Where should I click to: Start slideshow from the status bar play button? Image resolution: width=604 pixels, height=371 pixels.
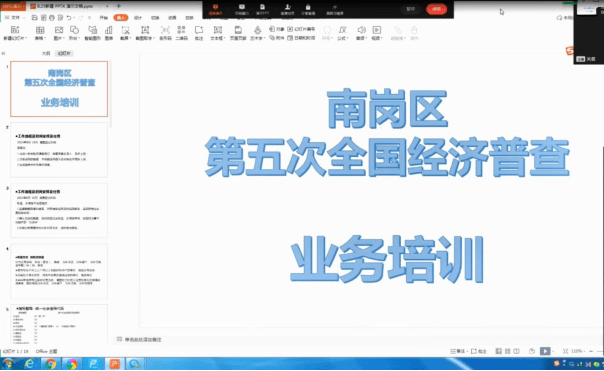coord(545,351)
